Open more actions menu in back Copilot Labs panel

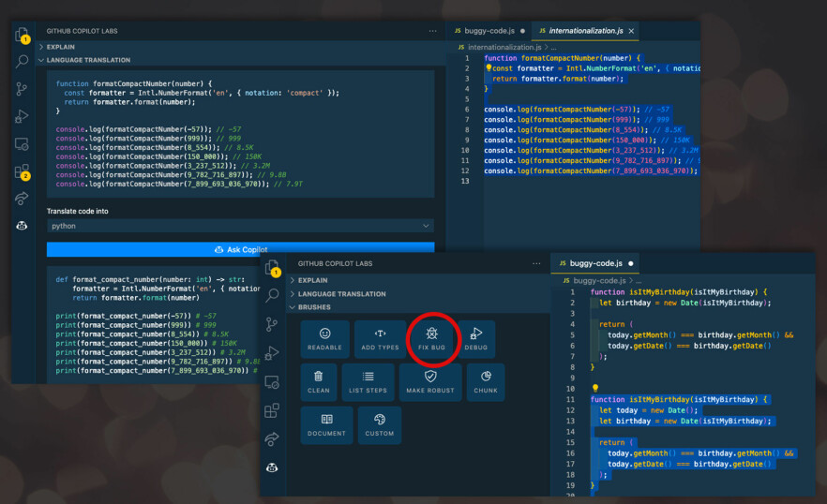(433, 31)
